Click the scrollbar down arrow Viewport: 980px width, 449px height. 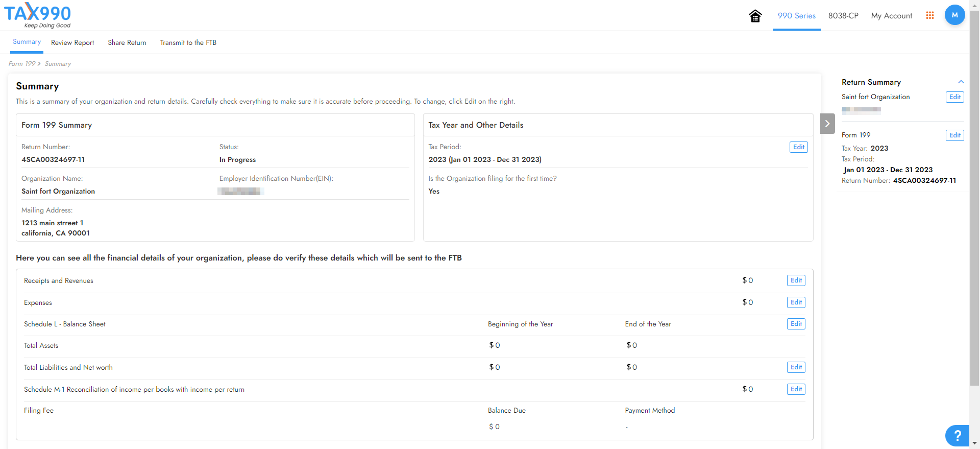click(x=974, y=444)
